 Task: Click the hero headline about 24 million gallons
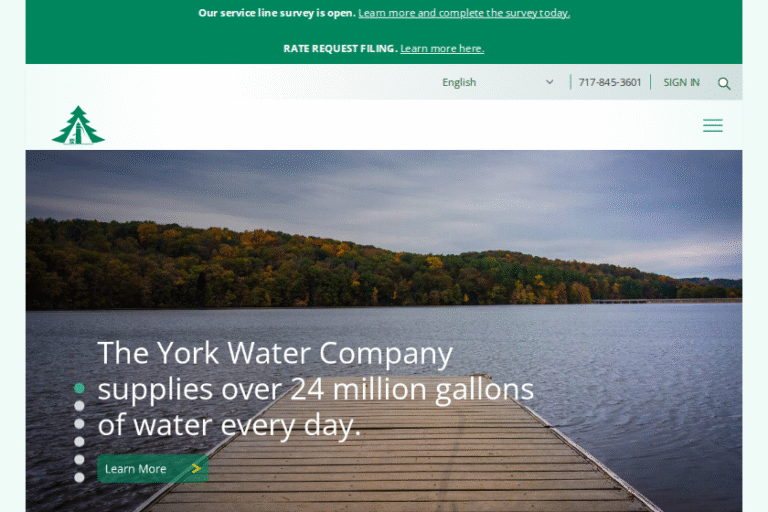tap(315, 389)
